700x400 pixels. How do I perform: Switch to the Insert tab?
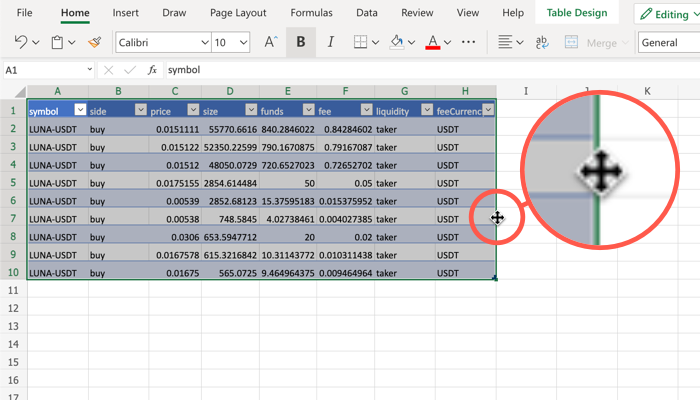[126, 13]
